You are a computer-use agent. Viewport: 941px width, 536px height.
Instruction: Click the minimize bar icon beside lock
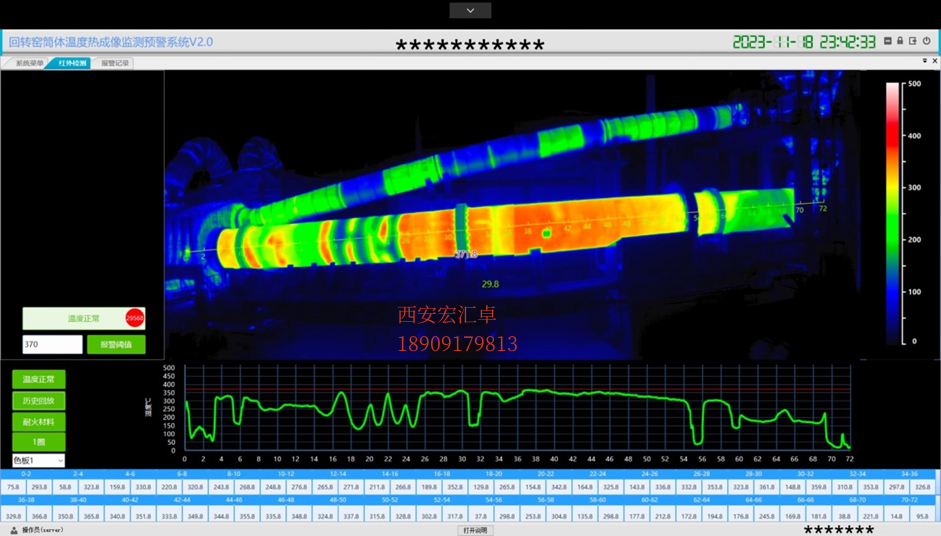click(888, 41)
